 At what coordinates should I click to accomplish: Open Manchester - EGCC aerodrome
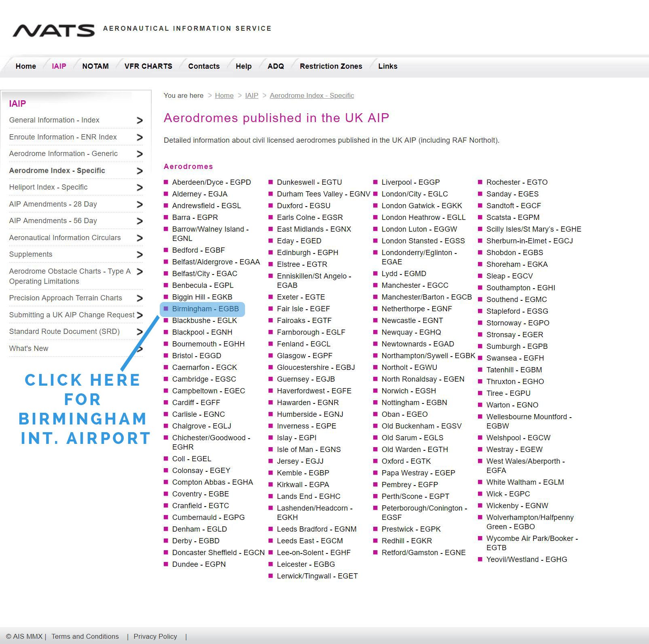click(x=415, y=285)
